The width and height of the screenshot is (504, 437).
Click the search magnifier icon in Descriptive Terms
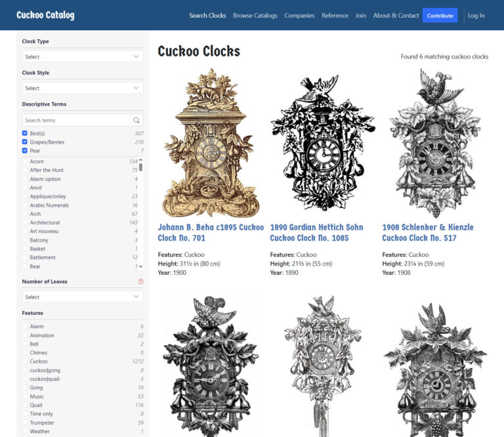(136, 120)
